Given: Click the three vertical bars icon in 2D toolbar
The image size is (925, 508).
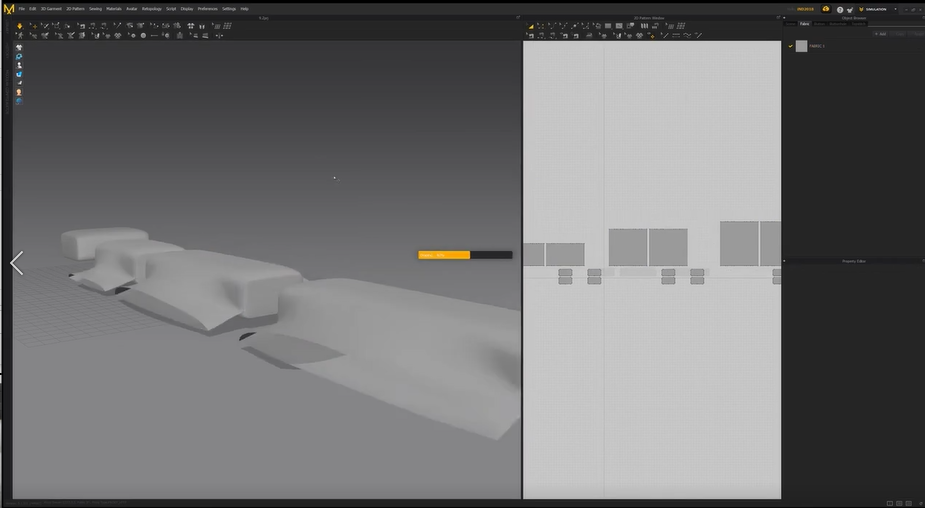Looking at the screenshot, I should [644, 26].
